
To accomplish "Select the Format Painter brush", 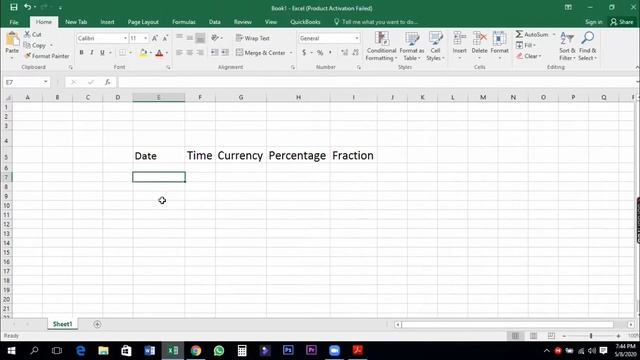I will coord(28,56).
